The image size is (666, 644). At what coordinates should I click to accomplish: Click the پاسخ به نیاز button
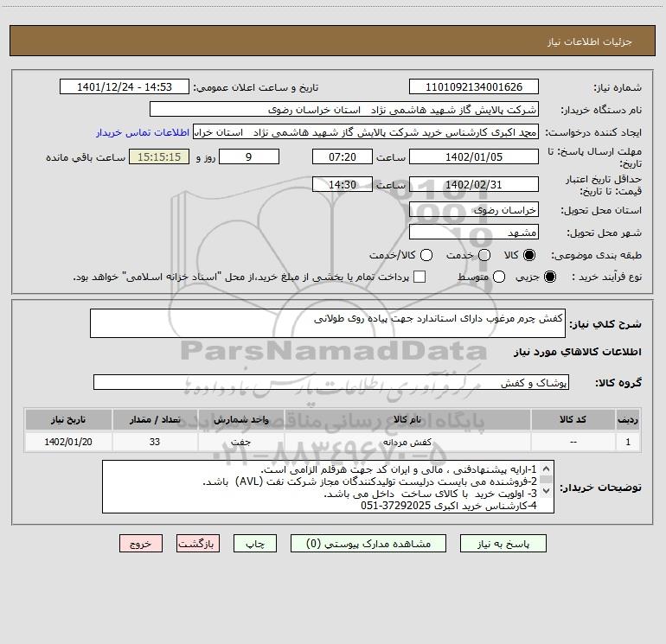[503, 544]
